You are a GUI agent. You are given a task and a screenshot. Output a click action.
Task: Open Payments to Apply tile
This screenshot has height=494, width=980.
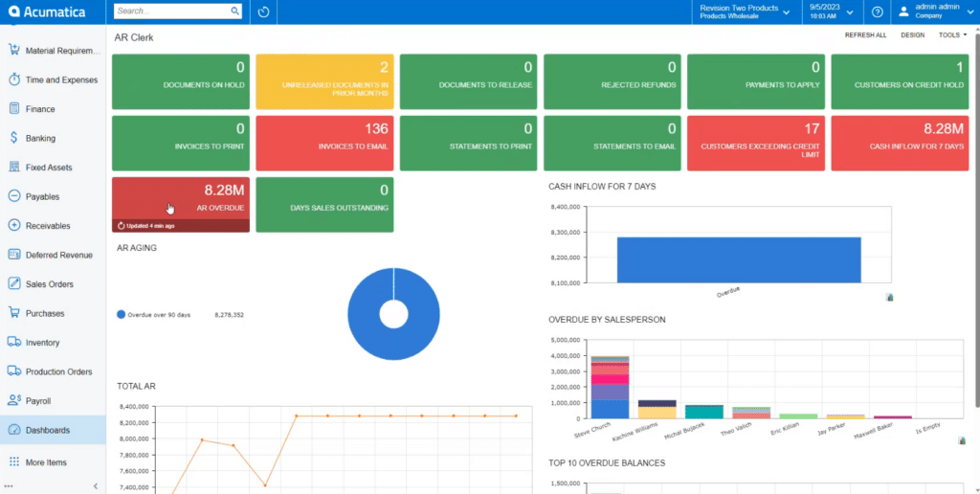pyautogui.click(x=756, y=82)
